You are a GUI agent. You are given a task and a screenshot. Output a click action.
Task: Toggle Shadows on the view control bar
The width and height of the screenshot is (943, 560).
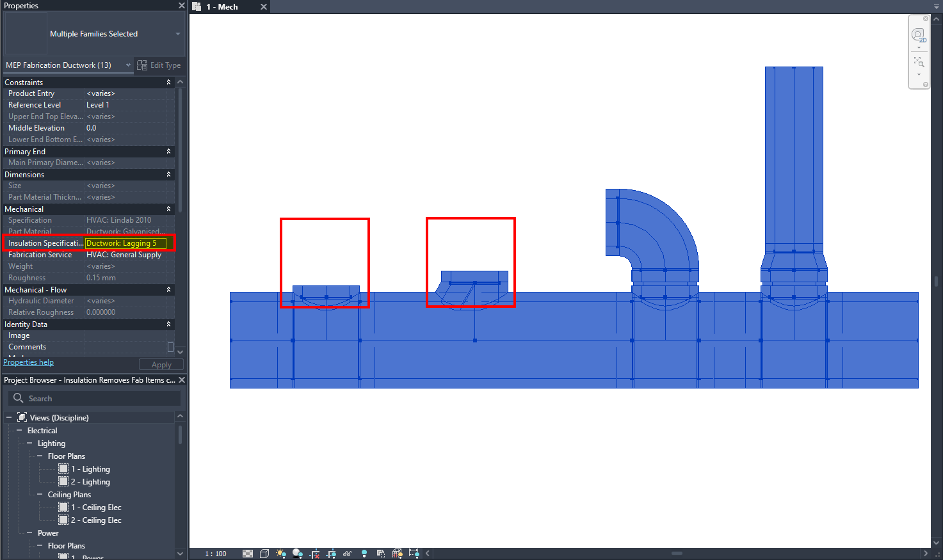297,553
